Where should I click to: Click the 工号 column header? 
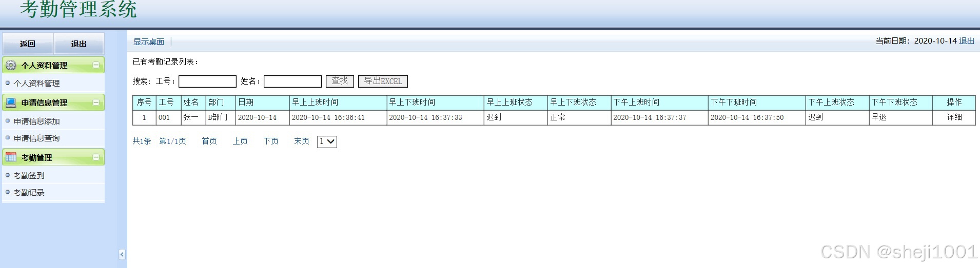coord(168,102)
